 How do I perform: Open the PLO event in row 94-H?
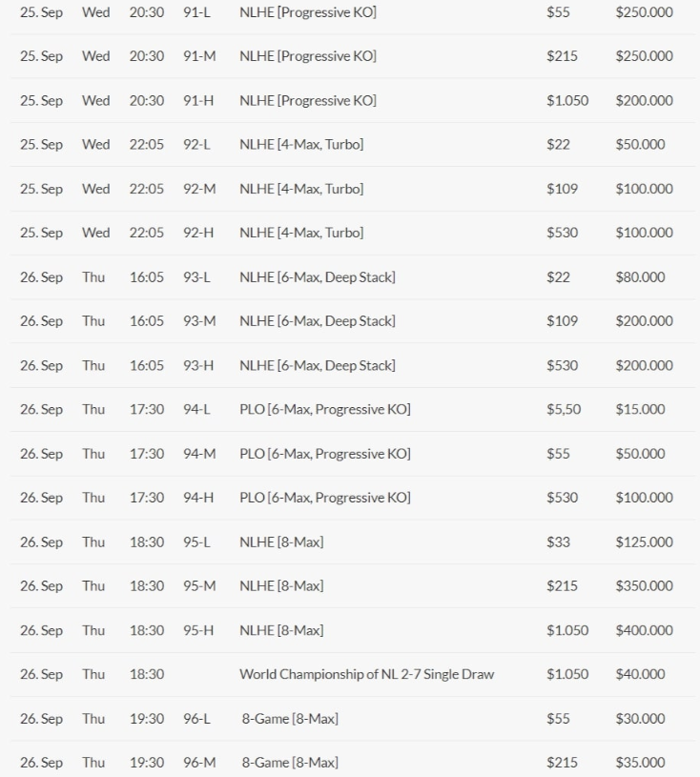pyautogui.click(x=324, y=498)
